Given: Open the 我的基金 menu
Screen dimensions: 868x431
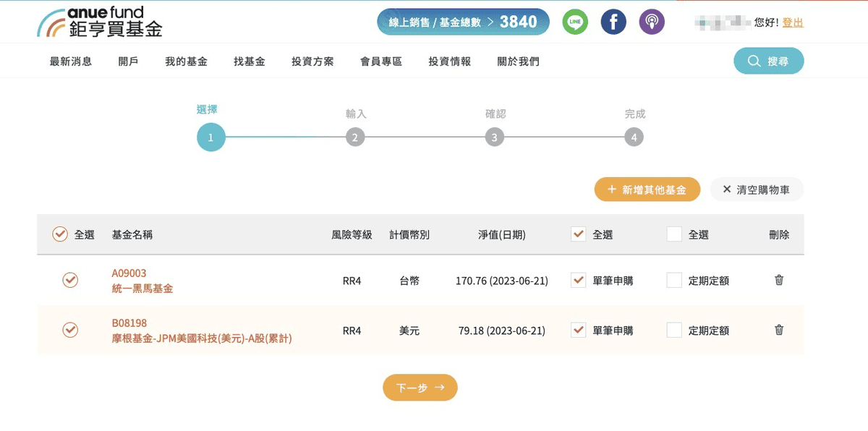Looking at the screenshot, I should coord(186,61).
